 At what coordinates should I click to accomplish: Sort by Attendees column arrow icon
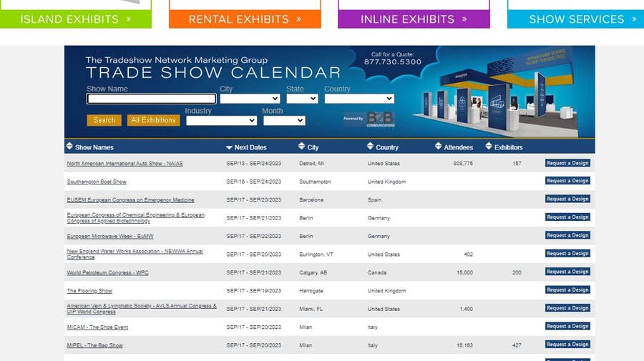pyautogui.click(x=438, y=146)
